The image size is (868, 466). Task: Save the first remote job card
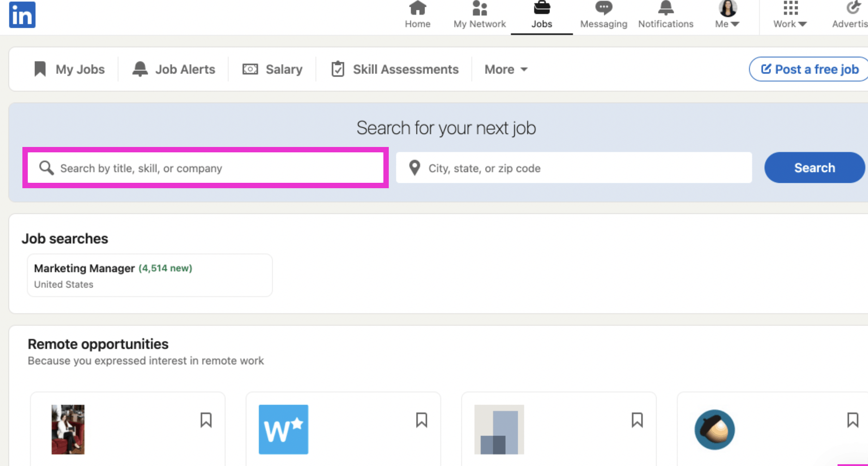[206, 420]
